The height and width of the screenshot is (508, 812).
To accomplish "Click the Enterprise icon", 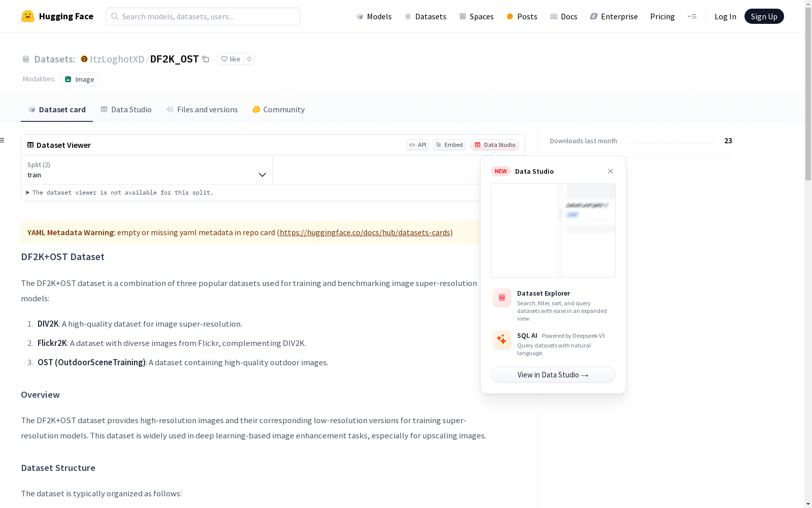I will pyautogui.click(x=594, y=16).
